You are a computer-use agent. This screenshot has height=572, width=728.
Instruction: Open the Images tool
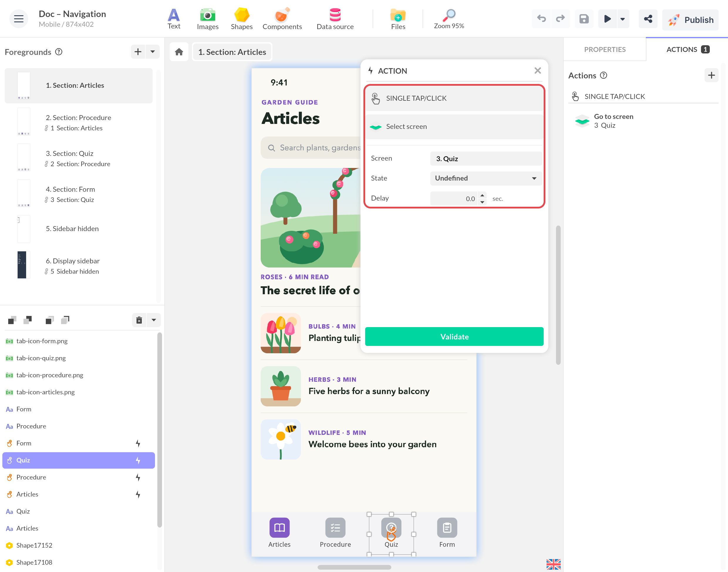(x=208, y=19)
